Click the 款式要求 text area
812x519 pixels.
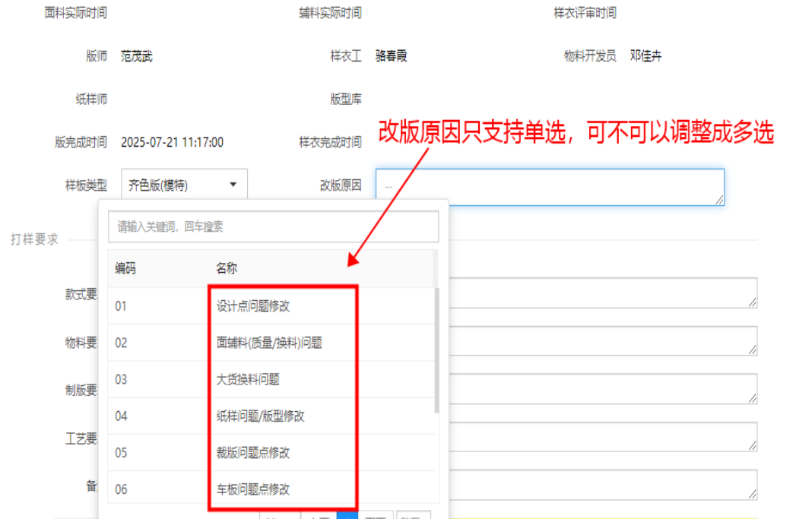[602, 293]
